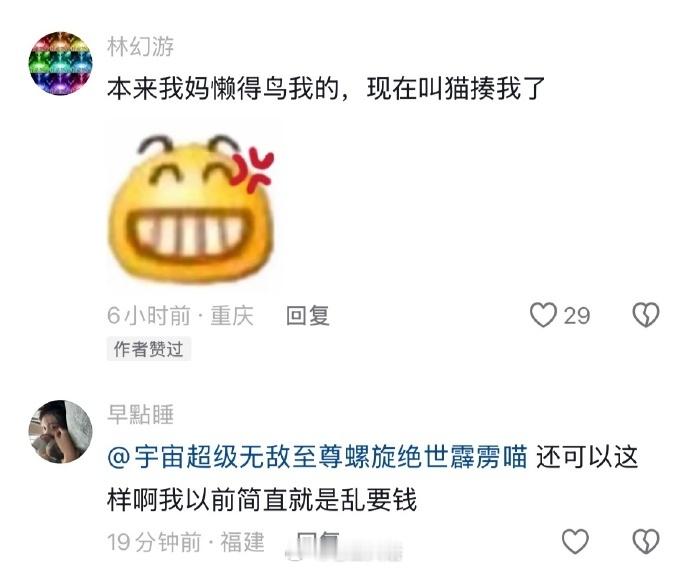Tap the 19分钟前 timestamp
Image resolution: width=690 pixels, height=569 pixels.
click(x=154, y=542)
